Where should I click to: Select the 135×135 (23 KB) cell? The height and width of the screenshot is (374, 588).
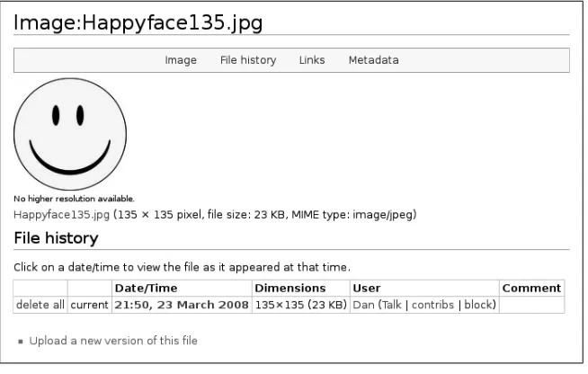(x=301, y=305)
